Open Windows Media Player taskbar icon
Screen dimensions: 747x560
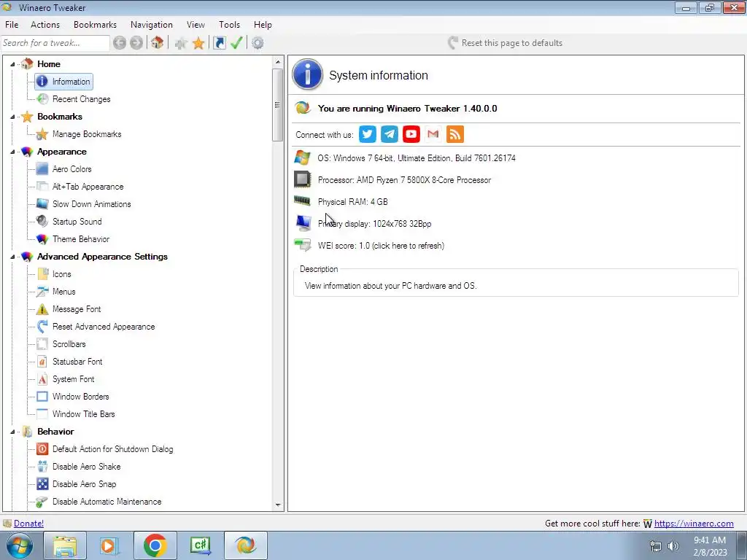pyautogui.click(x=109, y=545)
